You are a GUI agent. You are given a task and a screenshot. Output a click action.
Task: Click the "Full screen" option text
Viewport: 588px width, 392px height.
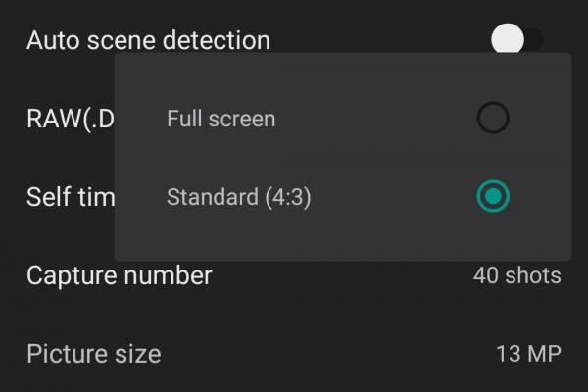click(221, 119)
